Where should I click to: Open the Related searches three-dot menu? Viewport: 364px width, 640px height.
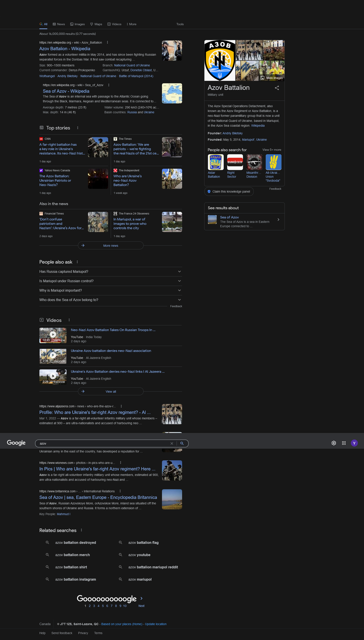click(x=81, y=530)
